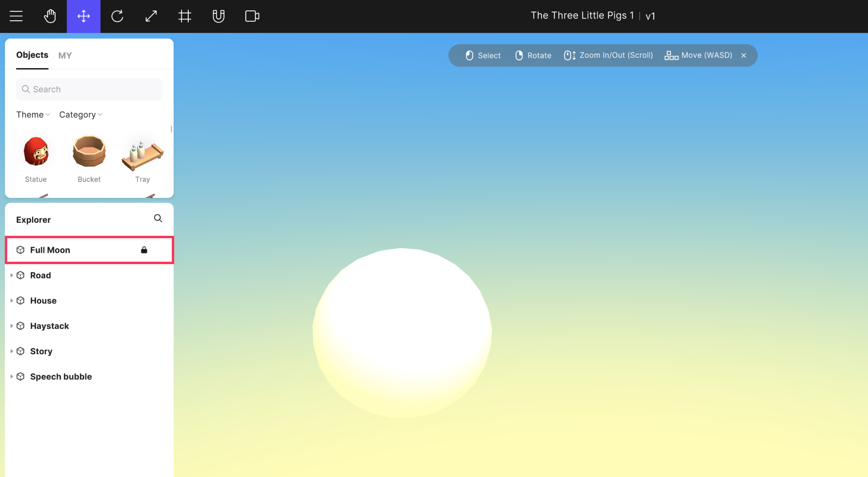Select Haystack in Explorer
The width and height of the screenshot is (868, 477).
(49, 326)
